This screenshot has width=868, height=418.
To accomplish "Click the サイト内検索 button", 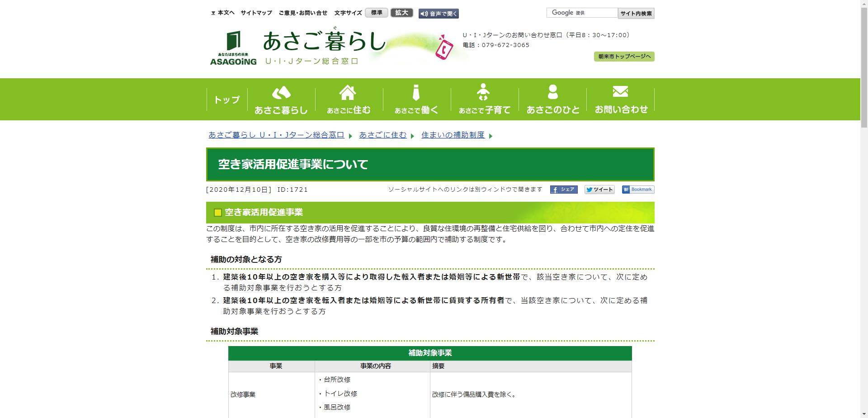I will coord(636,14).
